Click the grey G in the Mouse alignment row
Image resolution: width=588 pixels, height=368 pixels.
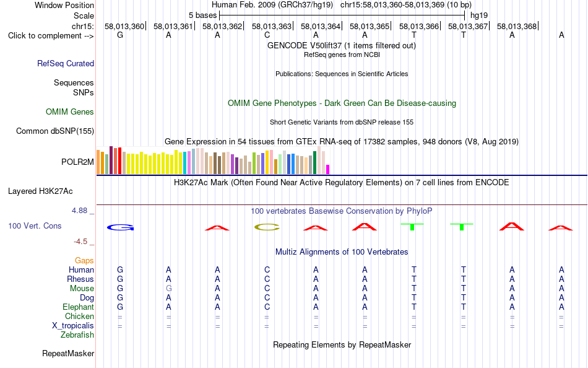coord(169,289)
